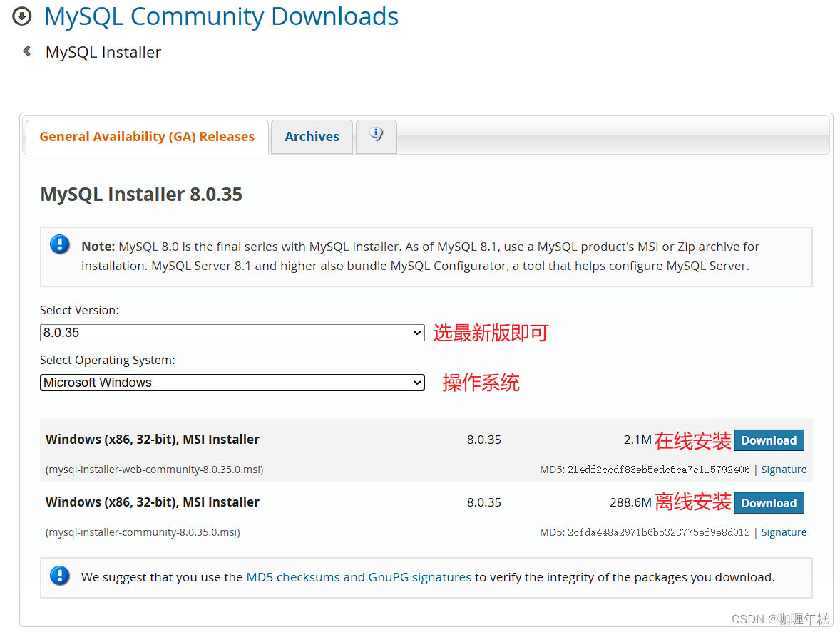Open the Select Version 8.0.35 dropdown

point(232,333)
